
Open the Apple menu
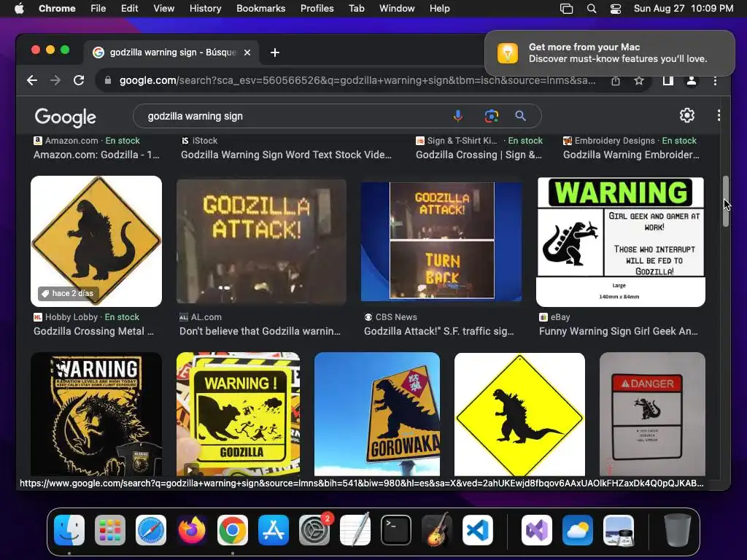tap(19, 9)
